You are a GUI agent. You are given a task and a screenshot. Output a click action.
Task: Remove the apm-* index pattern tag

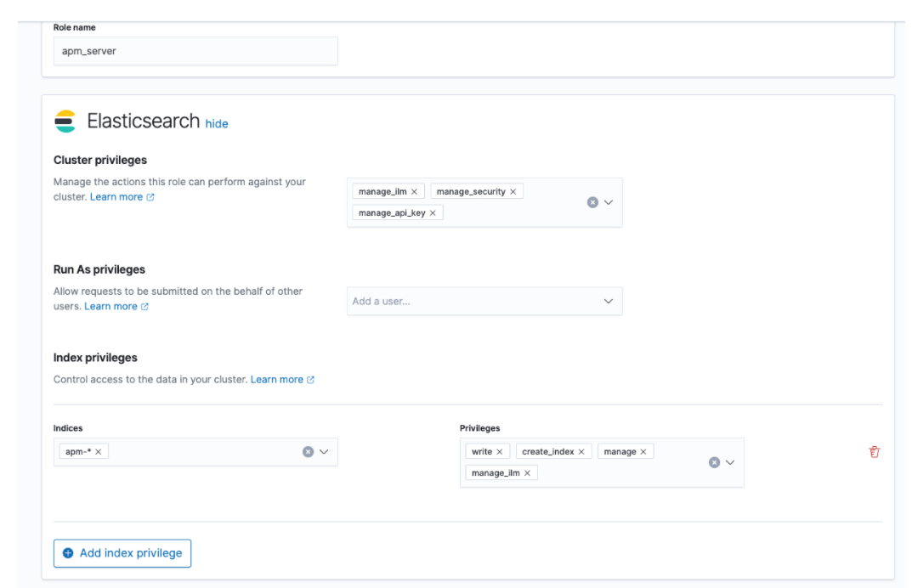(98, 452)
